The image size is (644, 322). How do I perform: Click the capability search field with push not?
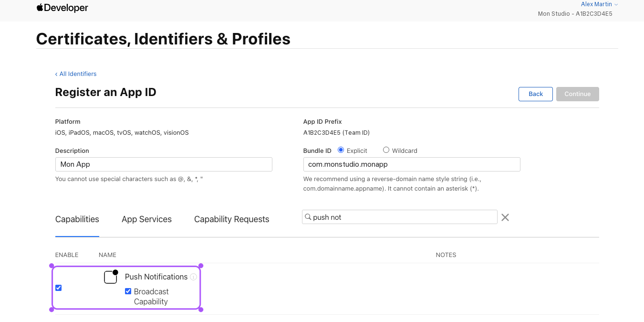point(400,217)
